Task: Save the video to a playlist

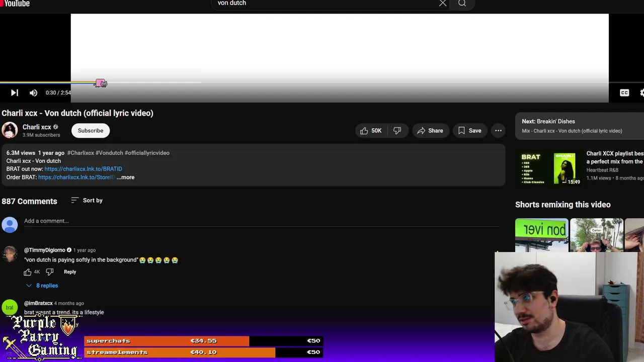Action: click(x=470, y=131)
